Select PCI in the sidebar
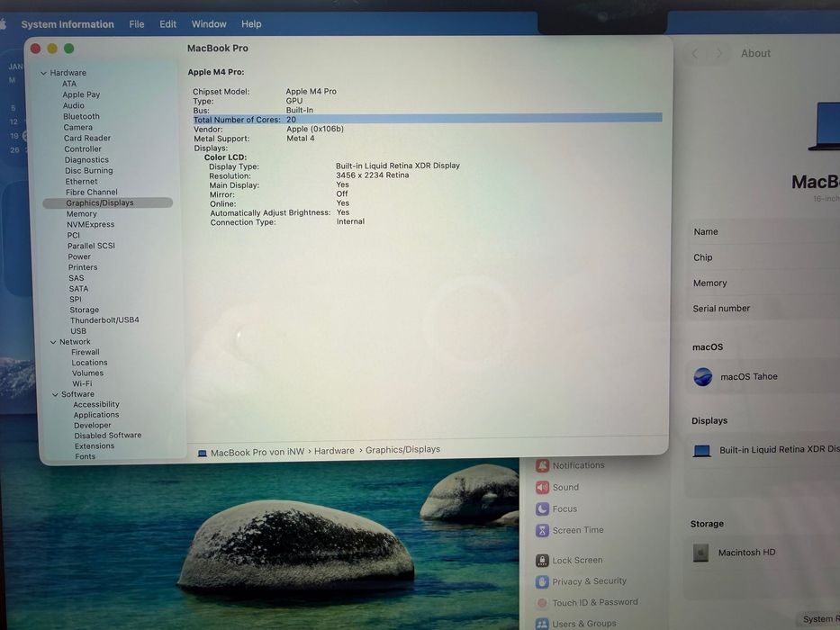The height and width of the screenshot is (630, 840). pyautogui.click(x=74, y=235)
